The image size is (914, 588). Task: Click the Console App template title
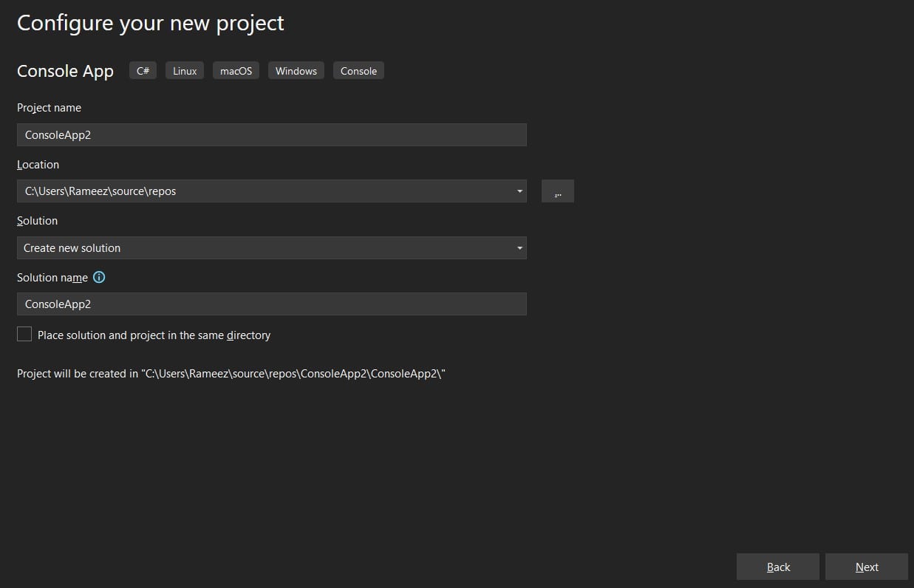click(66, 71)
